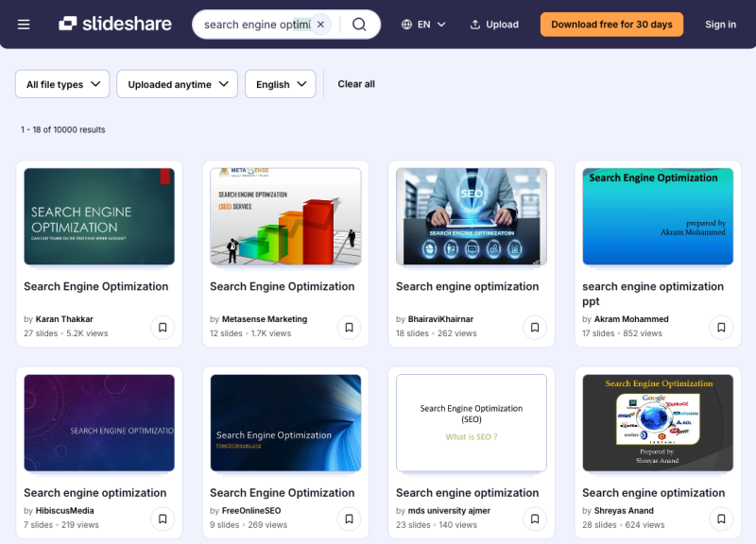
Task: Save the Shreyas Anand presentation
Action: (721, 518)
